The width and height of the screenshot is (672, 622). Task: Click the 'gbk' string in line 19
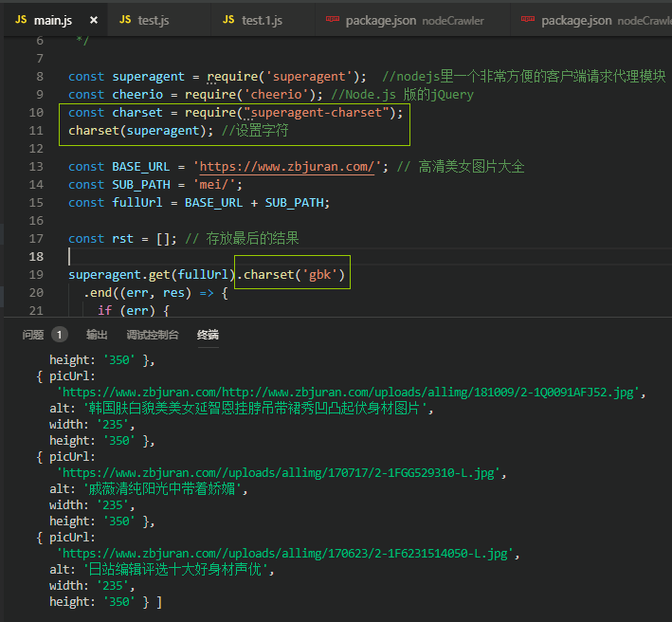320,274
